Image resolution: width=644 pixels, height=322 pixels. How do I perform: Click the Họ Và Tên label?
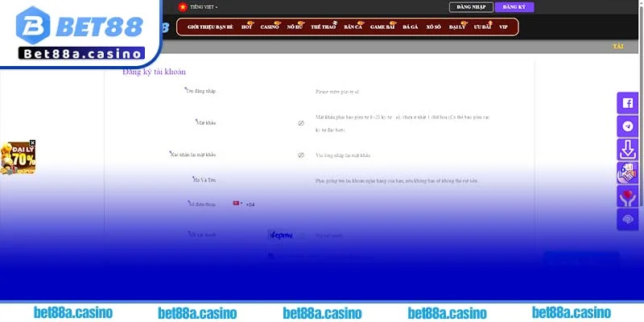pos(204,180)
